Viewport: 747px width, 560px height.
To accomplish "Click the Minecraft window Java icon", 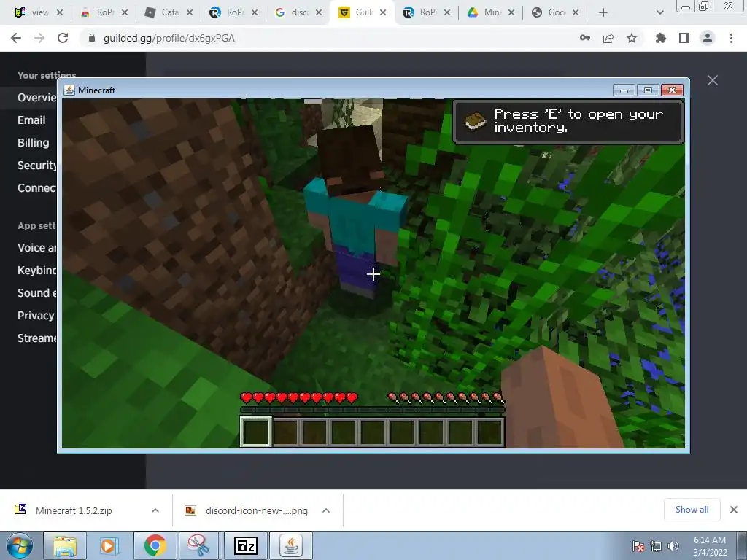I will click(x=69, y=90).
